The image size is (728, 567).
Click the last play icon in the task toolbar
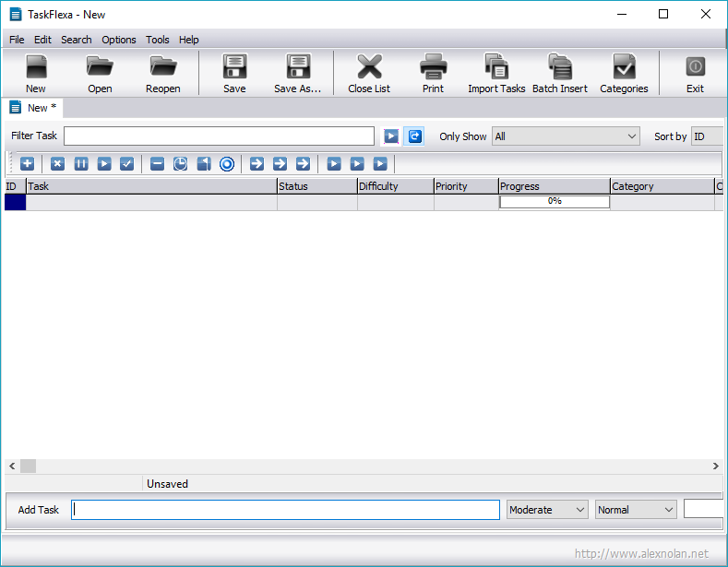[x=380, y=164]
